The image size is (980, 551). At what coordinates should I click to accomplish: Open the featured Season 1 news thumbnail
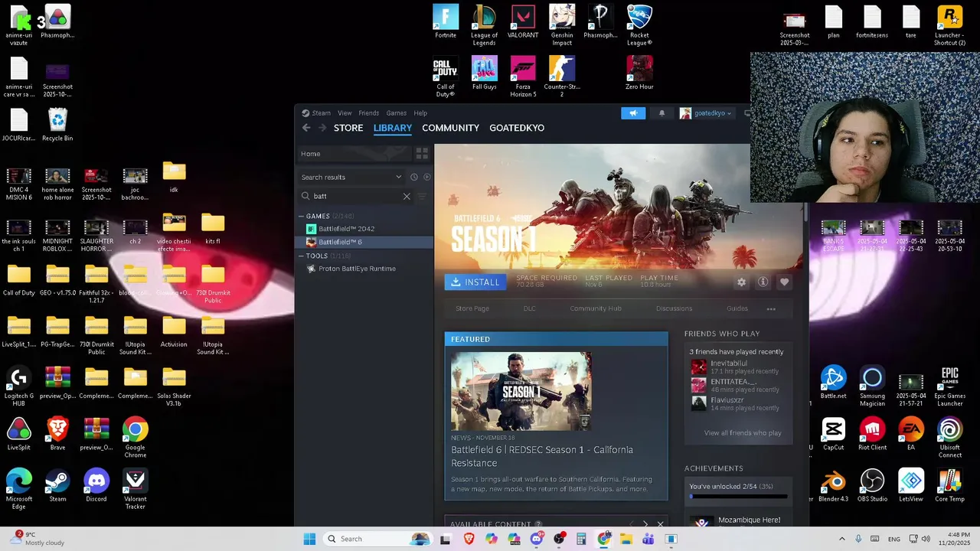[x=521, y=391]
